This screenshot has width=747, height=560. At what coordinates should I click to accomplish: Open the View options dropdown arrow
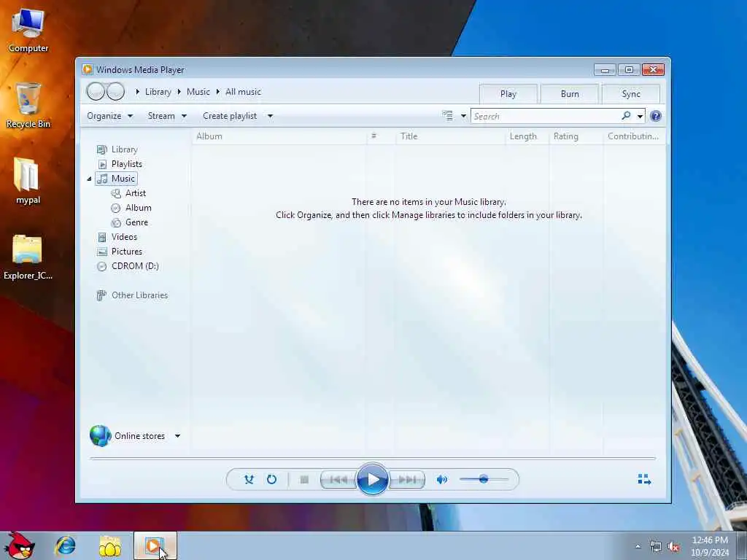click(463, 116)
